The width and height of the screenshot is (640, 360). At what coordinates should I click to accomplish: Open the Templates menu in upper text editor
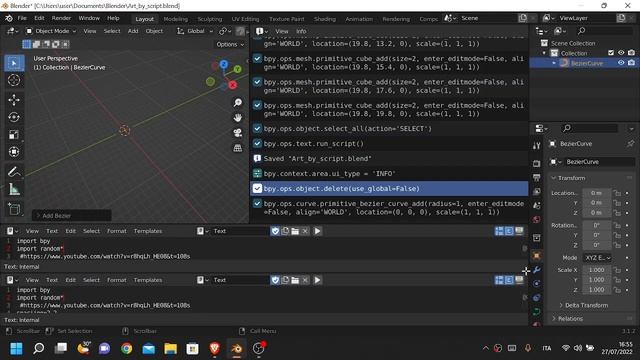coord(148,231)
